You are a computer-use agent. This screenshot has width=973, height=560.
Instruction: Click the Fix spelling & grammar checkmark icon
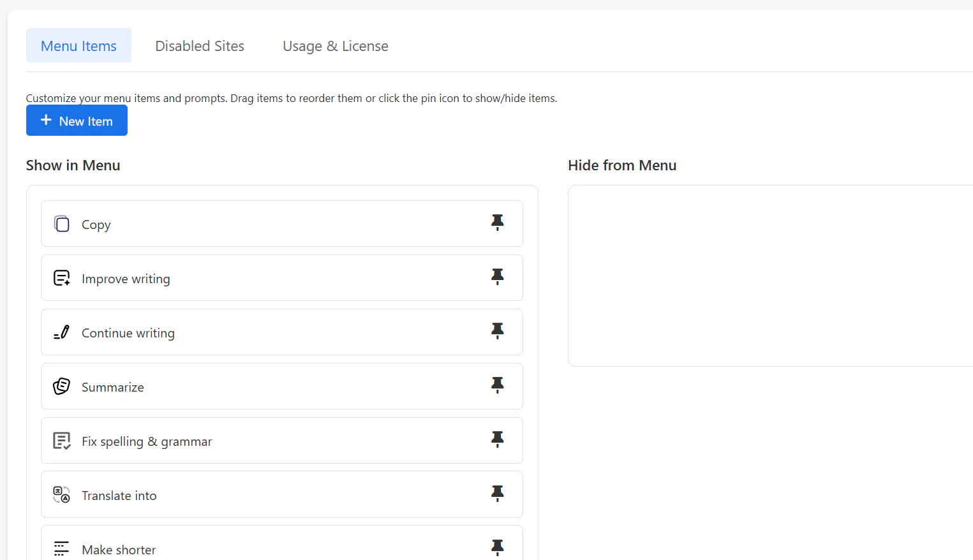61,440
